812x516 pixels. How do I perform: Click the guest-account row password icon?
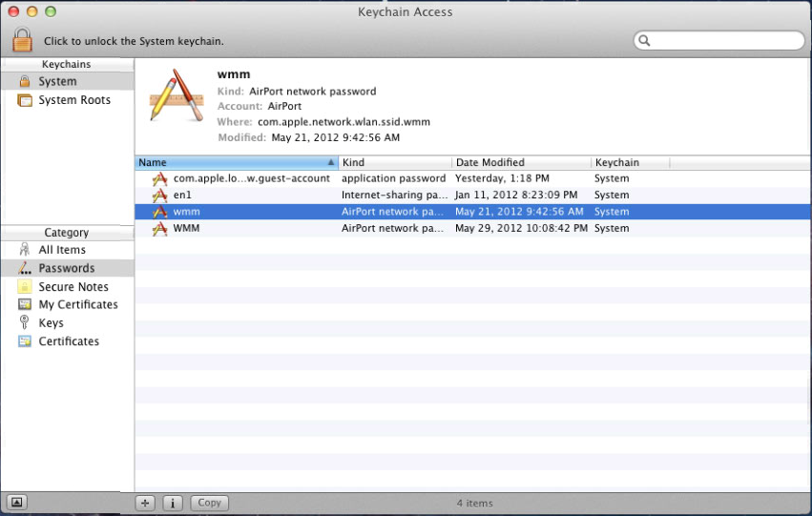[159, 178]
